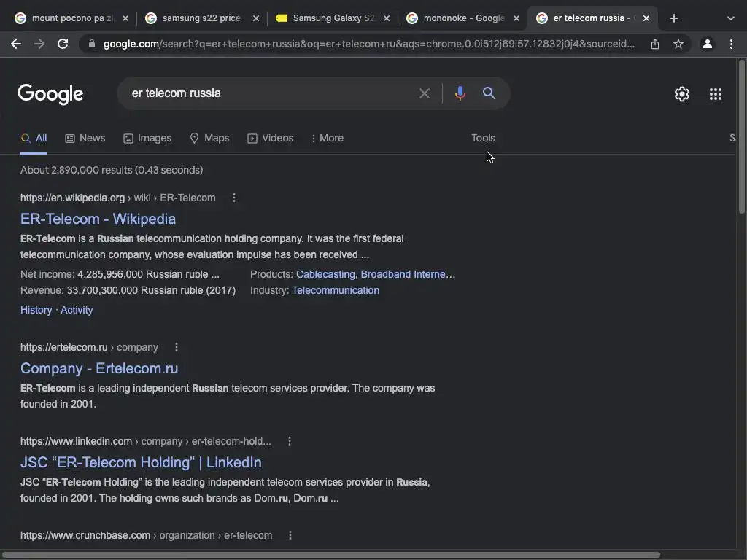
Task: Follow the Cablecasting link
Action: pyautogui.click(x=325, y=274)
